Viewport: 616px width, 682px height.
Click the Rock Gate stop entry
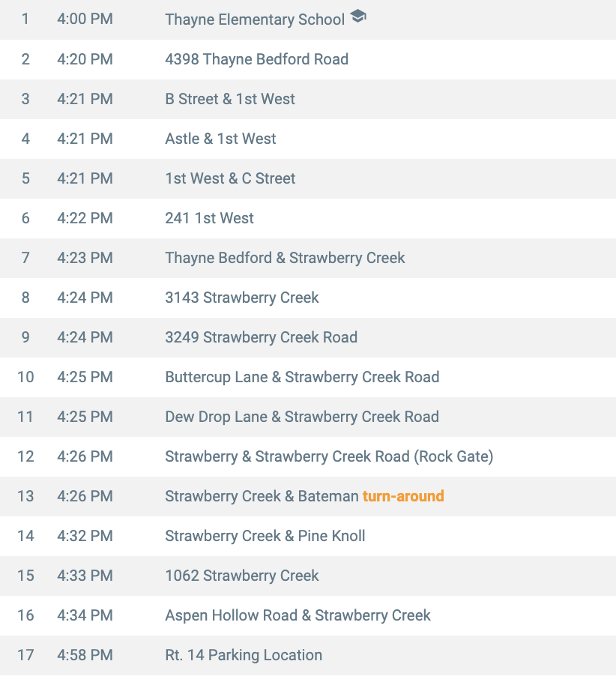click(329, 456)
